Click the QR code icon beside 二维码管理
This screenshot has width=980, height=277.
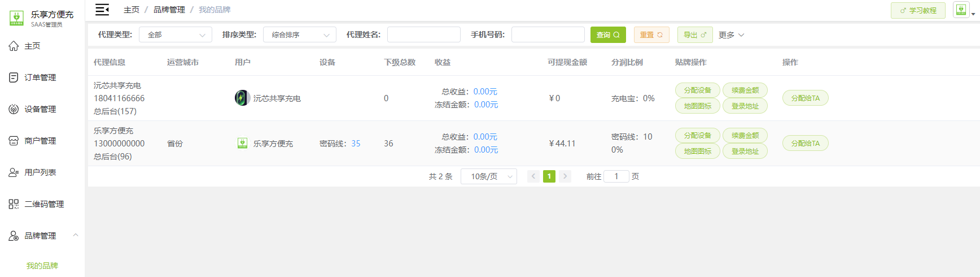coord(14,204)
